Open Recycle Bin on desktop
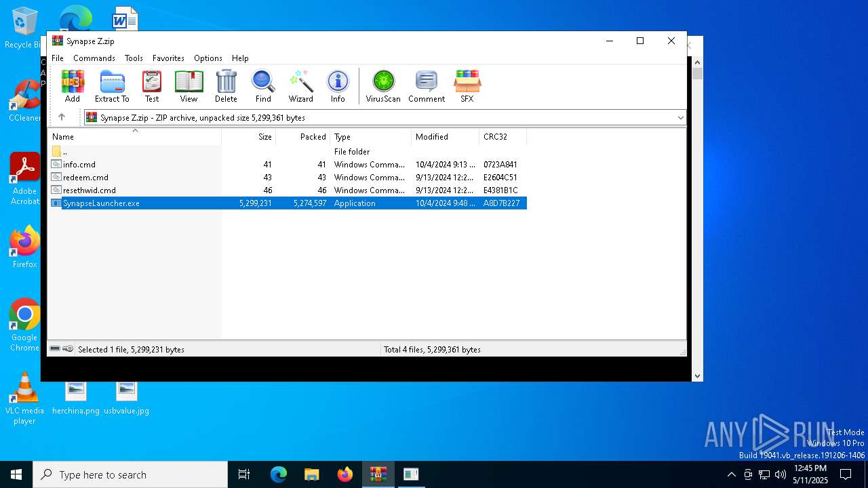This screenshot has height=488, width=868. pyautogui.click(x=24, y=28)
